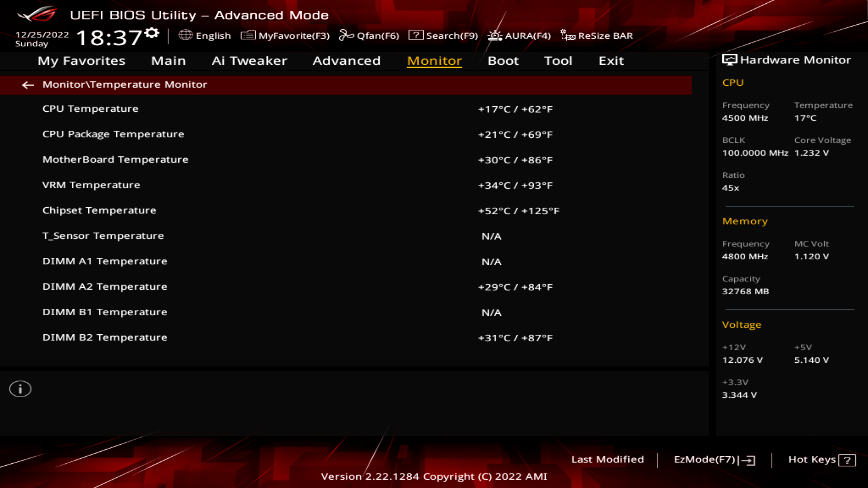The height and width of the screenshot is (488, 868).
Task: Open time settings gear icon
Action: pyautogui.click(x=152, y=33)
